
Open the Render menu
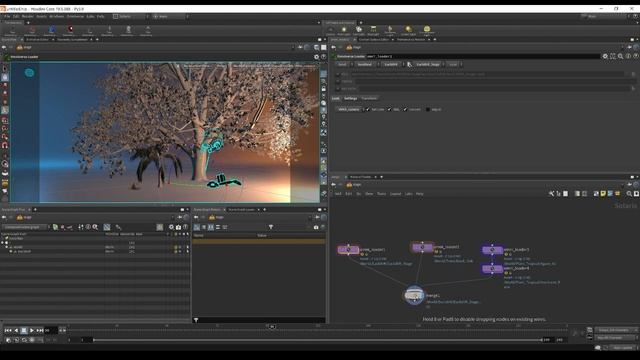(27, 16)
